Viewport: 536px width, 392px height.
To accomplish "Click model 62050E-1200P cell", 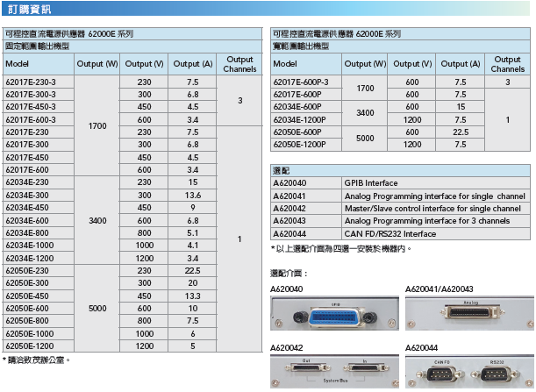I will tap(306, 145).
